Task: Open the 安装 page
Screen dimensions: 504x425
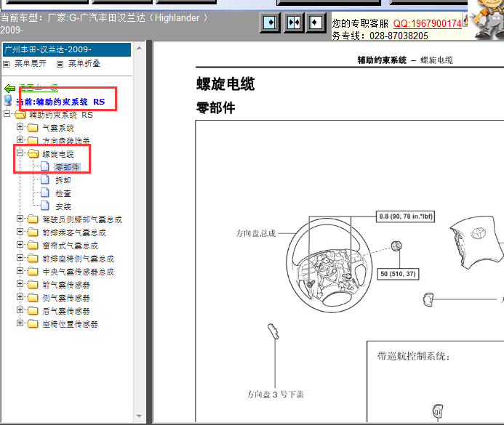Action: 63,206
